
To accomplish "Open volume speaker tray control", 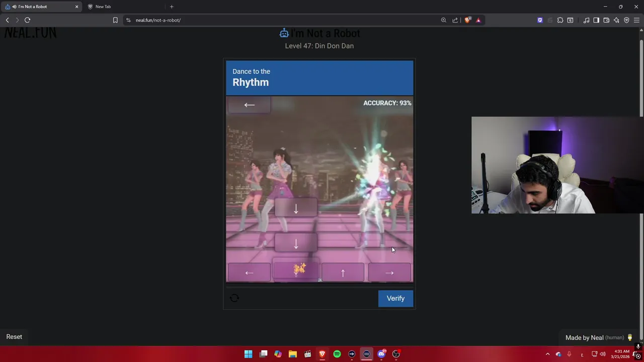I will (x=603, y=354).
